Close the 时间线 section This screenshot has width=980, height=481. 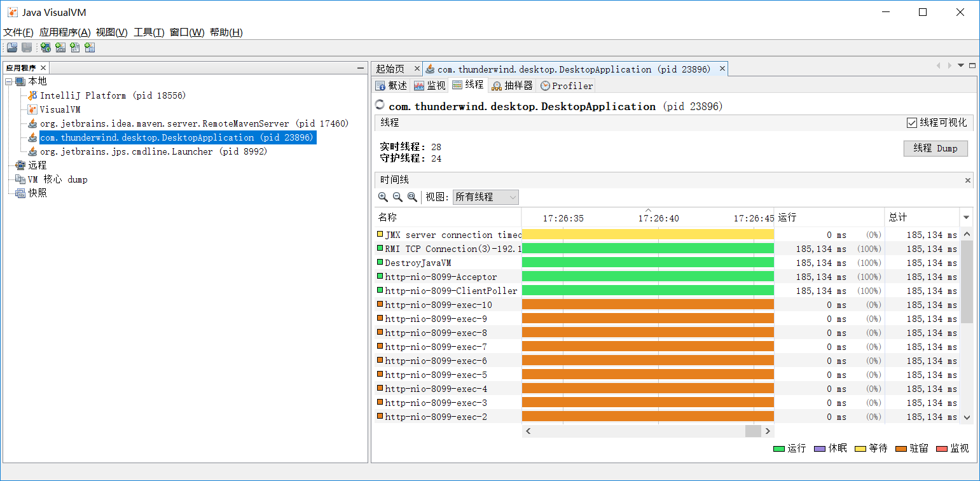coord(968,181)
